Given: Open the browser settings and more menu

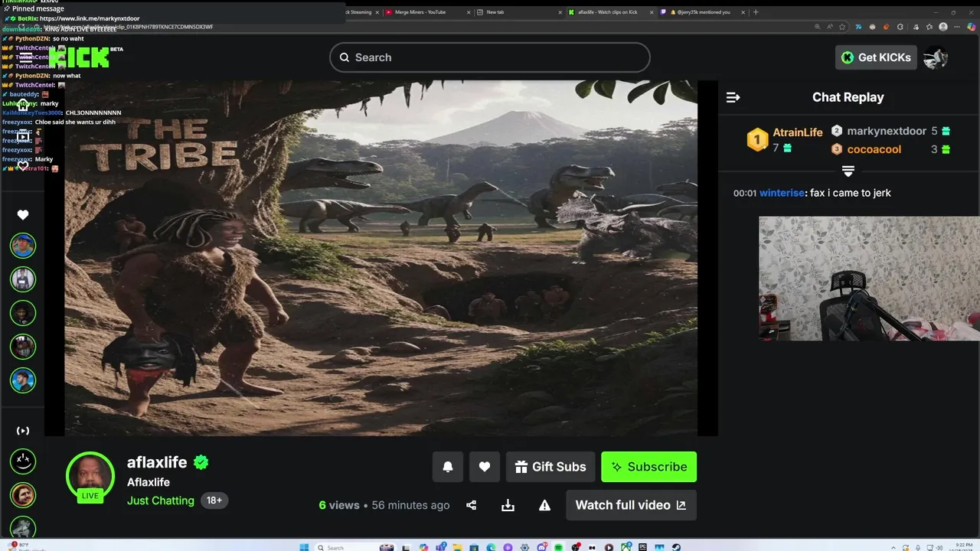Looking at the screenshot, I should 956,27.
